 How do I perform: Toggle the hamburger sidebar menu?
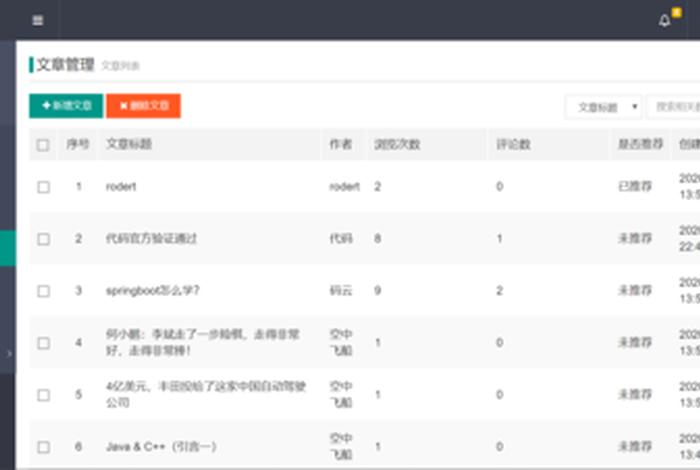[38, 20]
